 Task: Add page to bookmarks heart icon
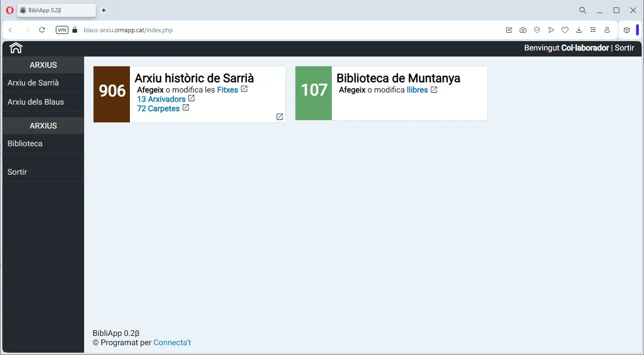[x=565, y=30]
